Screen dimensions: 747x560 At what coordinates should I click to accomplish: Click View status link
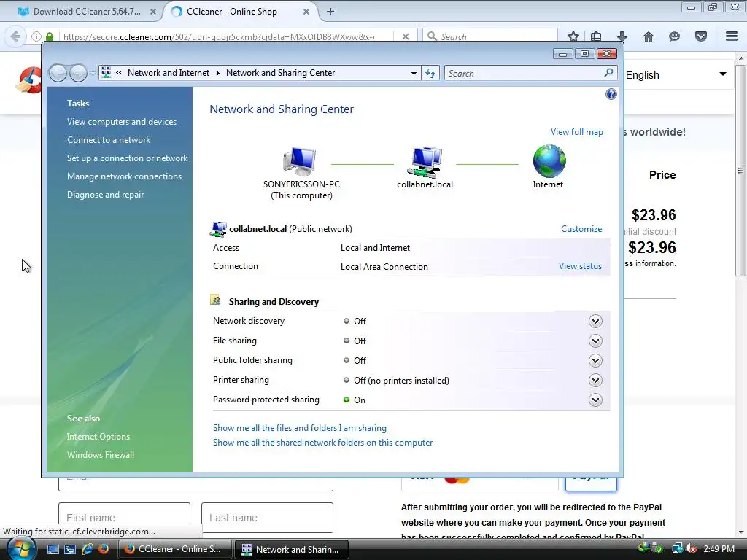tap(580, 266)
